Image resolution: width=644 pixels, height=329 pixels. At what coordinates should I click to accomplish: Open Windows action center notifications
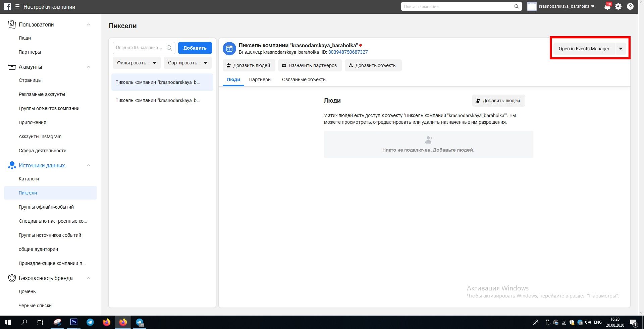[634, 323]
